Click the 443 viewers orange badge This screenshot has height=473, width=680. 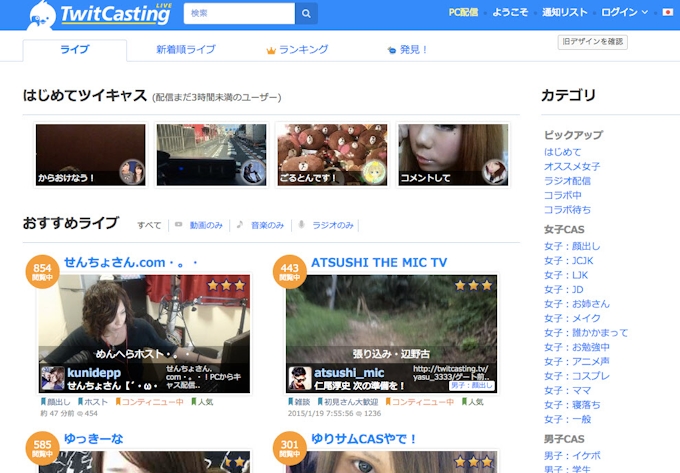click(x=290, y=273)
